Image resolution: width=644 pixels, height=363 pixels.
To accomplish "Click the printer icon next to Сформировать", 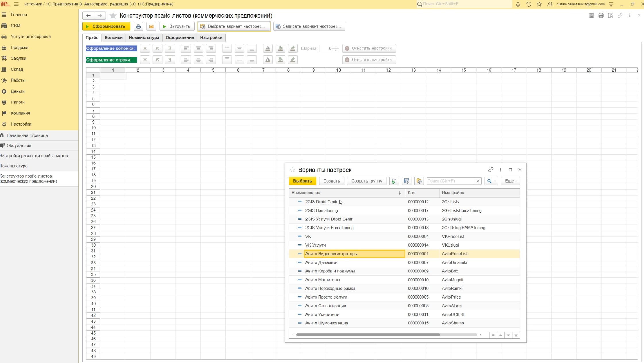I will [x=138, y=26].
